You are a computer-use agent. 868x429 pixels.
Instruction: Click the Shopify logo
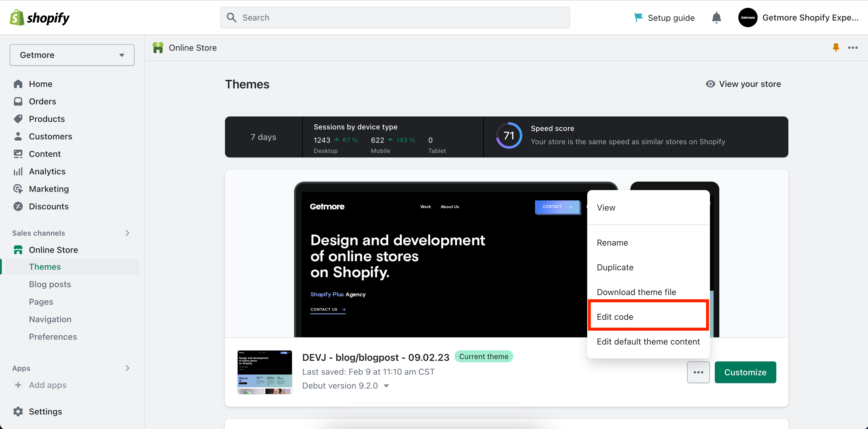coord(40,17)
